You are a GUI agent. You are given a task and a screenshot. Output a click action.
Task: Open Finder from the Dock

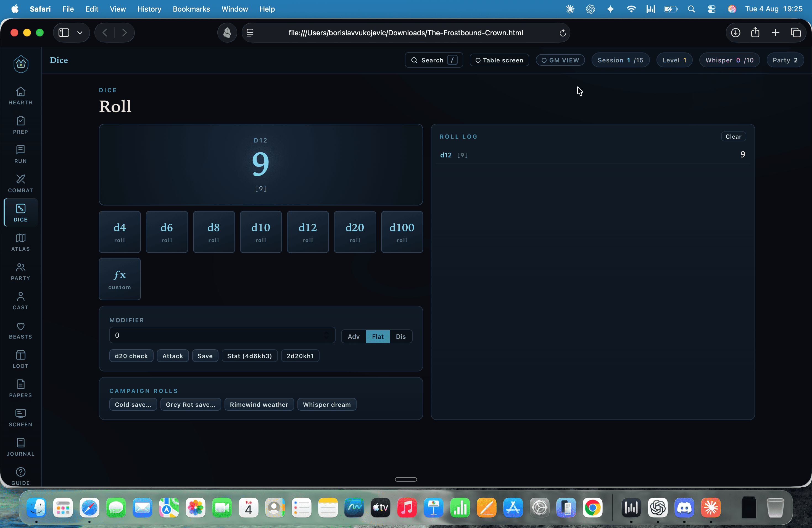click(36, 508)
